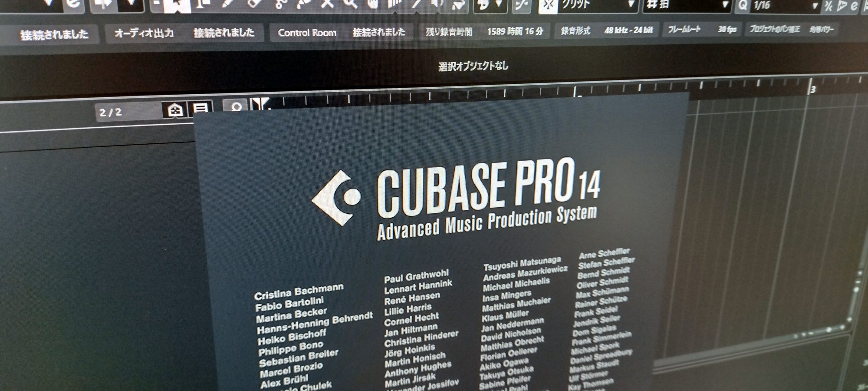
Task: Click the name Paul Grathwohl
Action: (x=416, y=276)
